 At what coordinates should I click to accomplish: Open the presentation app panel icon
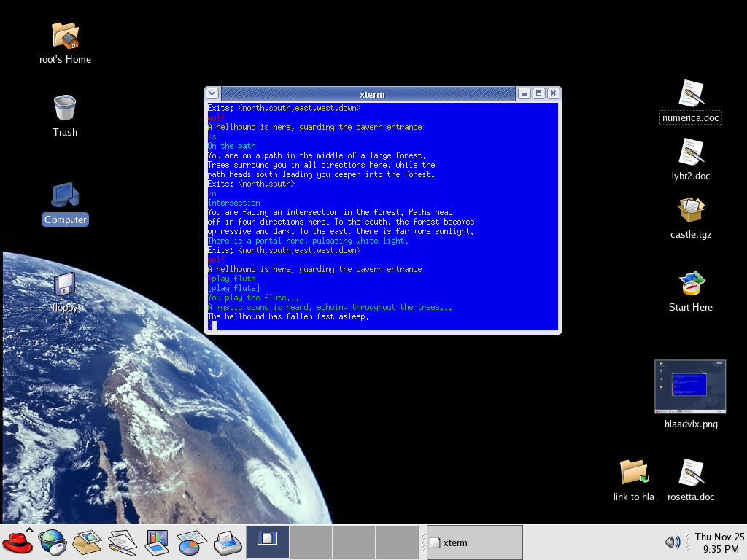point(157,542)
